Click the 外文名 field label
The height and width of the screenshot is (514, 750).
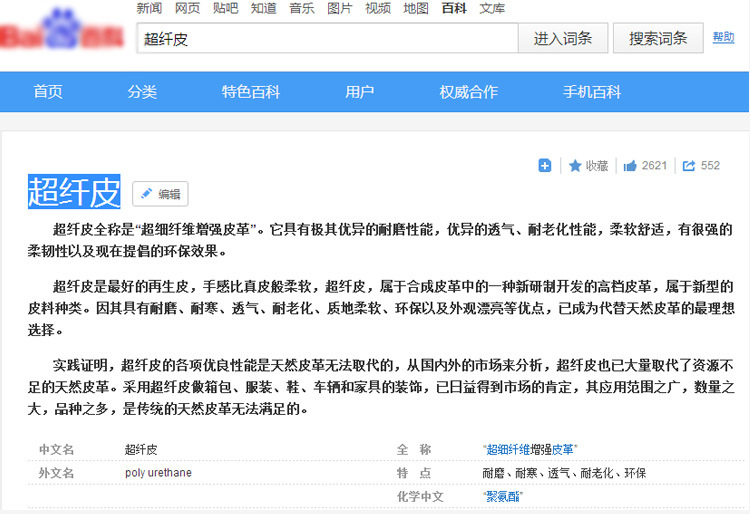(x=56, y=473)
